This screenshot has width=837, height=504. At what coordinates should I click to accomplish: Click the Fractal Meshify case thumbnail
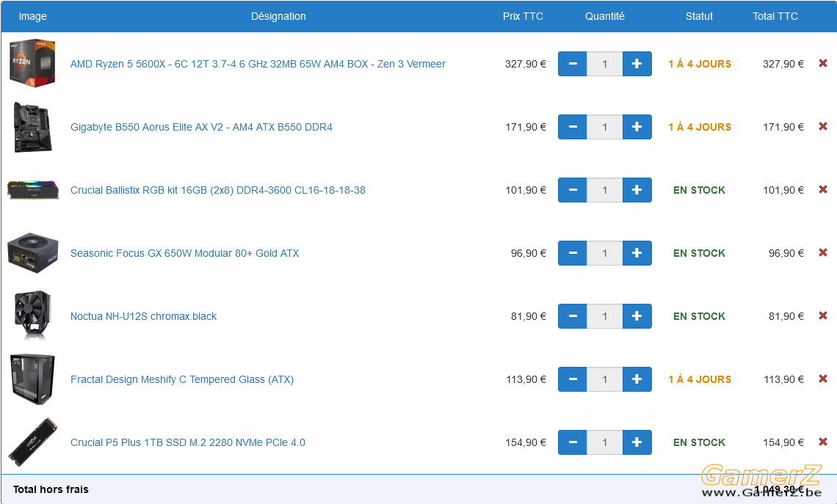32,379
